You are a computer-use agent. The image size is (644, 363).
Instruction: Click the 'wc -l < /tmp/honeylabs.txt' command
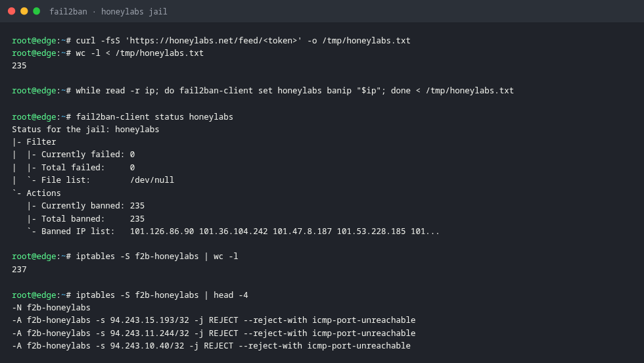139,53
